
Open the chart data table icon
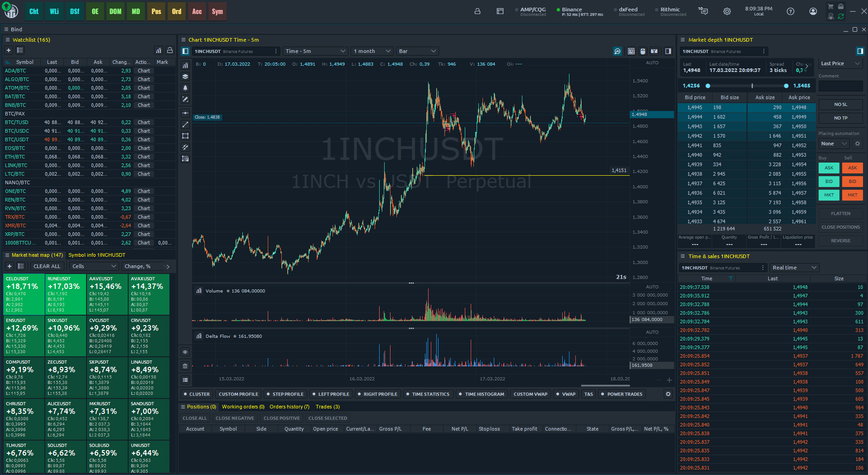coord(631,51)
